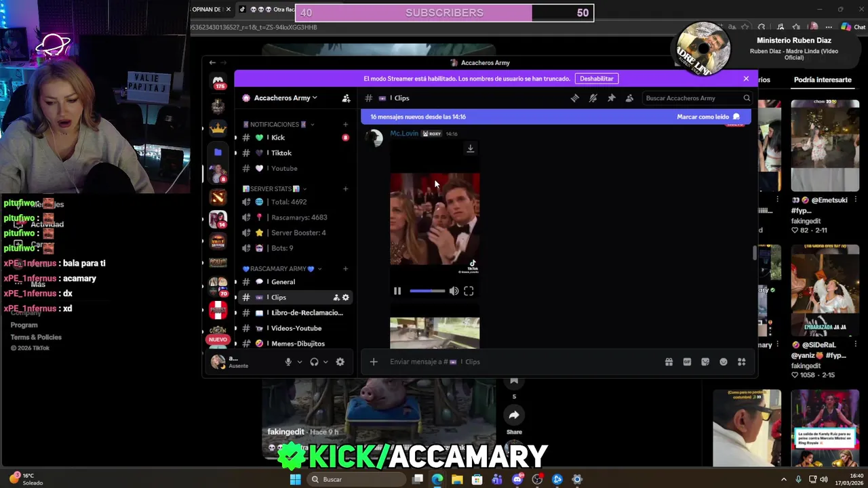This screenshot has height=488, width=868.
Task: Open the sticker picker
Action: (705, 362)
